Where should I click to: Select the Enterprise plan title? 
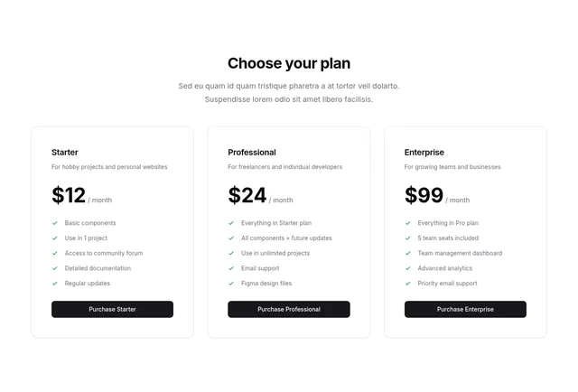tap(424, 152)
